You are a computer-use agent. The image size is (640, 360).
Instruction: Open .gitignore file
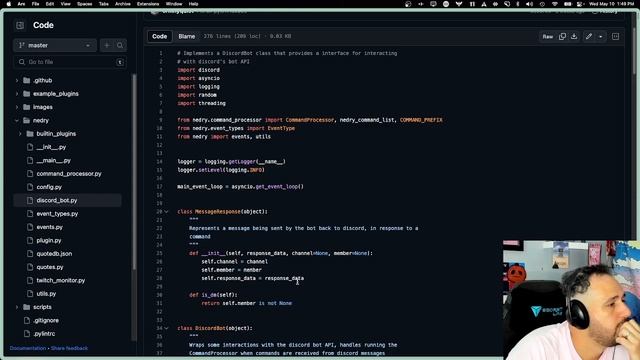click(x=46, y=320)
